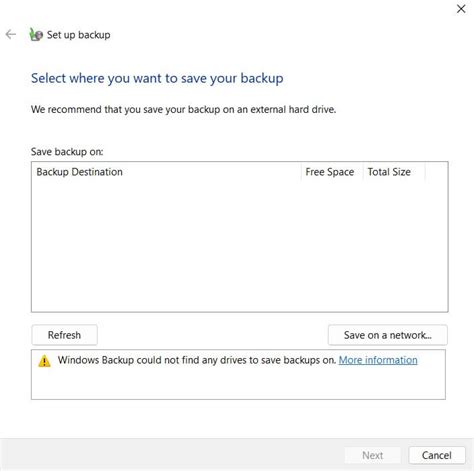Click the blank header area after Total Size
The height and width of the screenshot is (471, 474).
pos(436,172)
